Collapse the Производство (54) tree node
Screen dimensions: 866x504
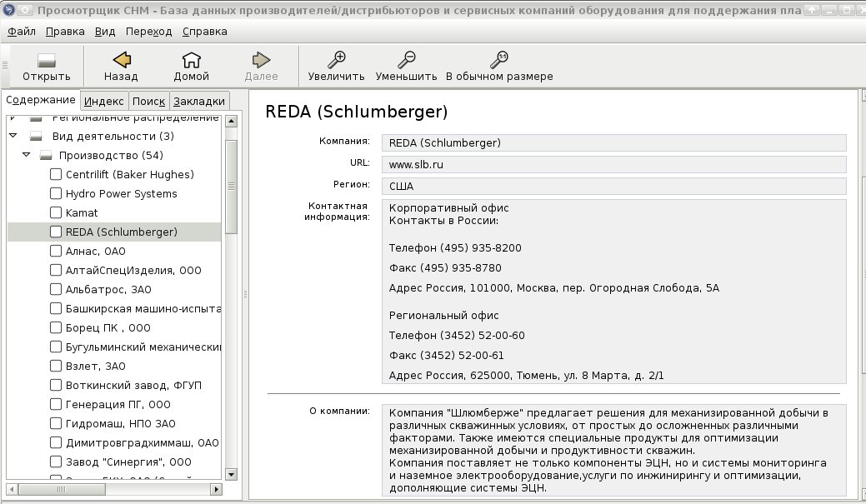pos(26,155)
